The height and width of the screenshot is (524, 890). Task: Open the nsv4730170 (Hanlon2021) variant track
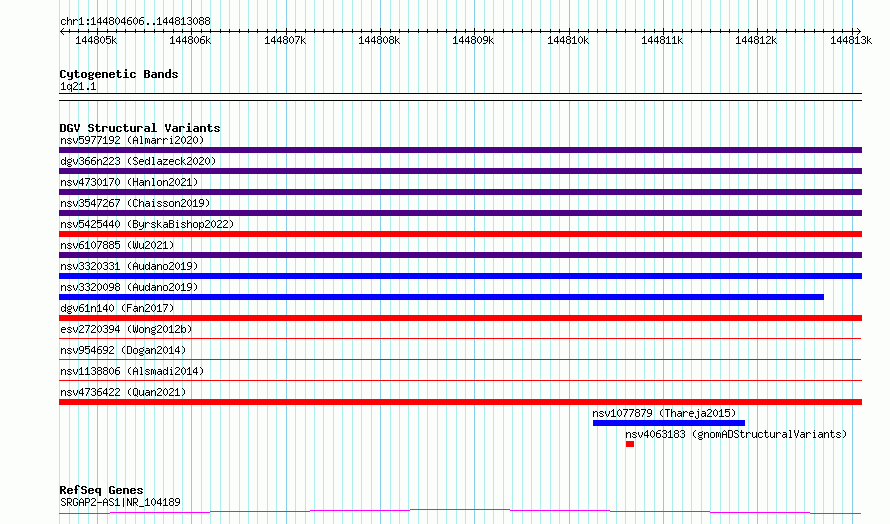[x=460, y=192]
